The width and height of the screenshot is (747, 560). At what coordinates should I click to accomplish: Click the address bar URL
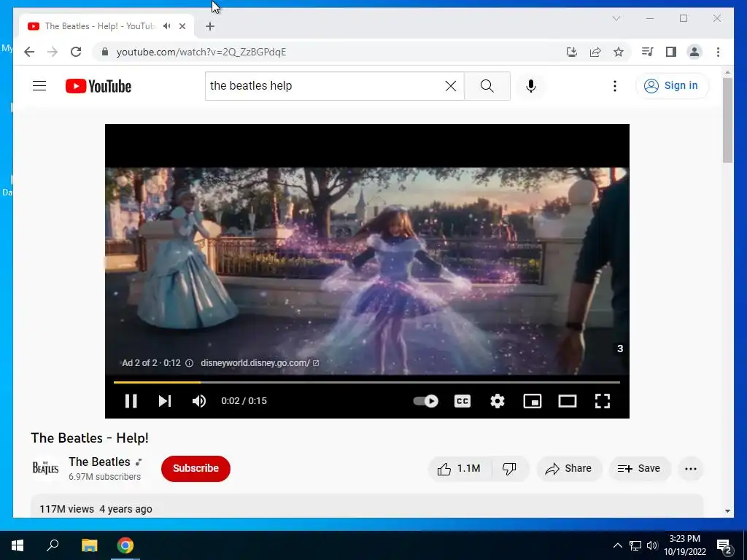pyautogui.click(x=201, y=52)
